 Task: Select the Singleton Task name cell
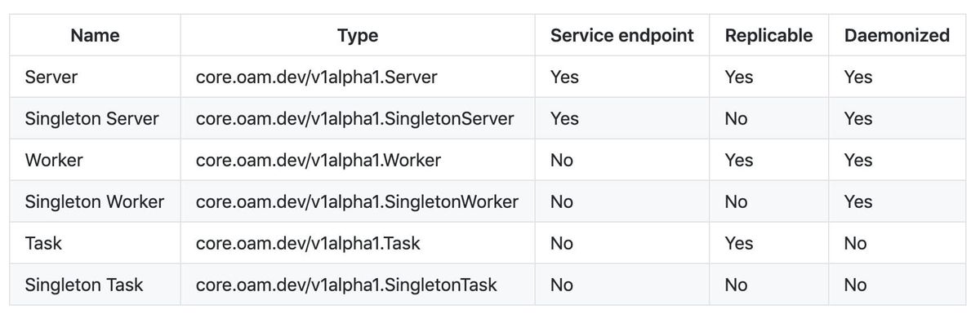pos(95,285)
